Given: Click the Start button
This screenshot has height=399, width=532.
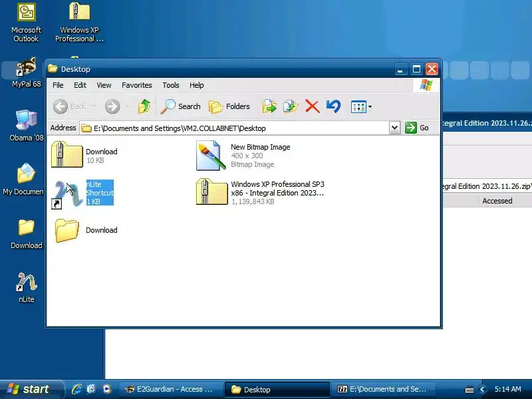Looking at the screenshot, I should click(x=31, y=389).
